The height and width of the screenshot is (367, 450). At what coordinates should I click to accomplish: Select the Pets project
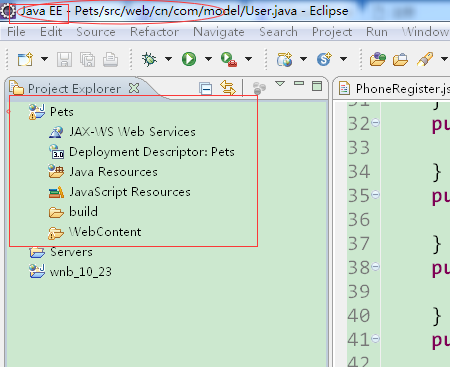[62, 112]
